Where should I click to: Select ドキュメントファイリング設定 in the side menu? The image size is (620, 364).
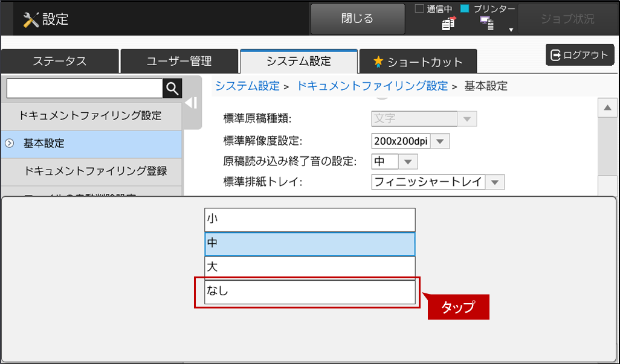(91, 116)
